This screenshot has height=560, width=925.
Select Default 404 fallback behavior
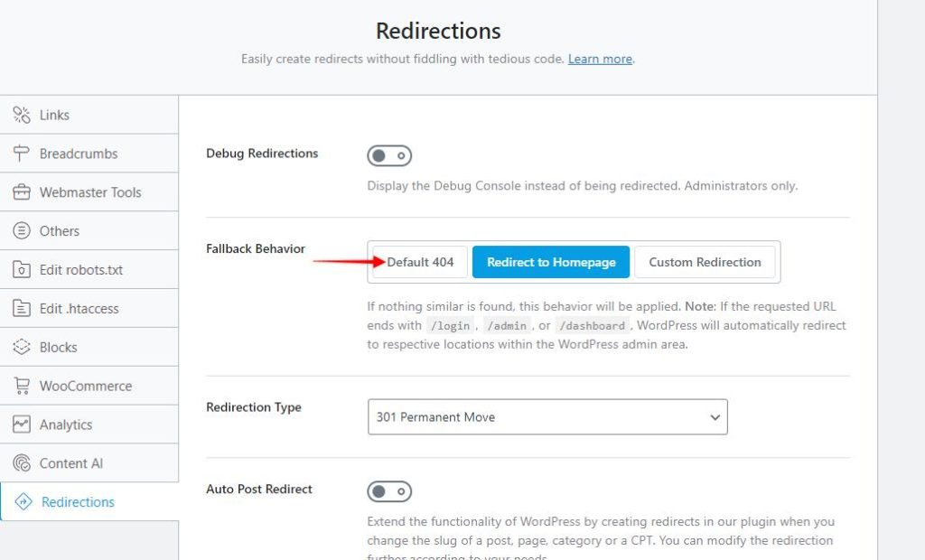click(x=420, y=262)
